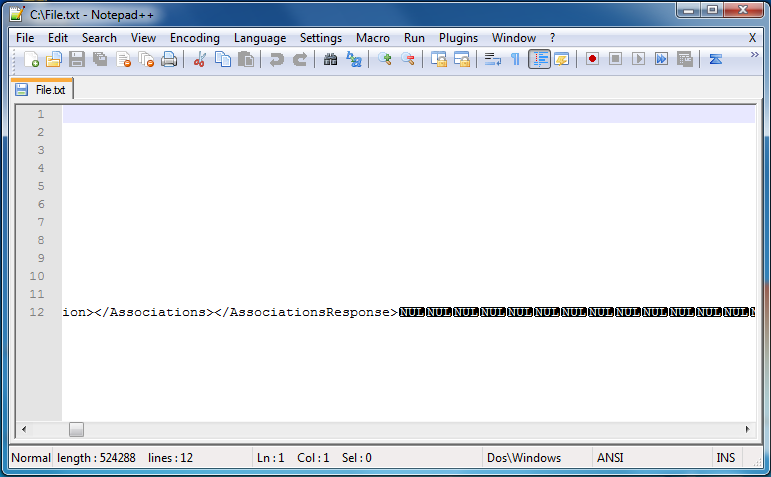771x477 pixels.
Task: Click the Cut scissors icon
Action: (199, 60)
